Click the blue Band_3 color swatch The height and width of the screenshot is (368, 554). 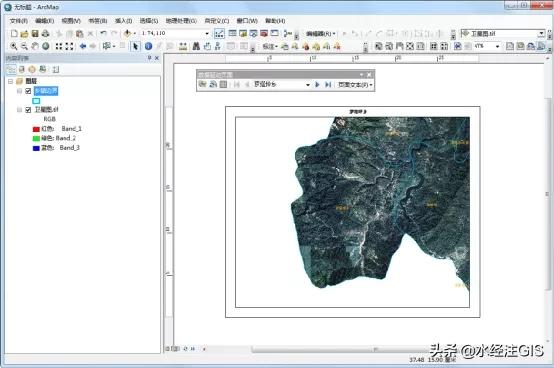[x=36, y=148]
